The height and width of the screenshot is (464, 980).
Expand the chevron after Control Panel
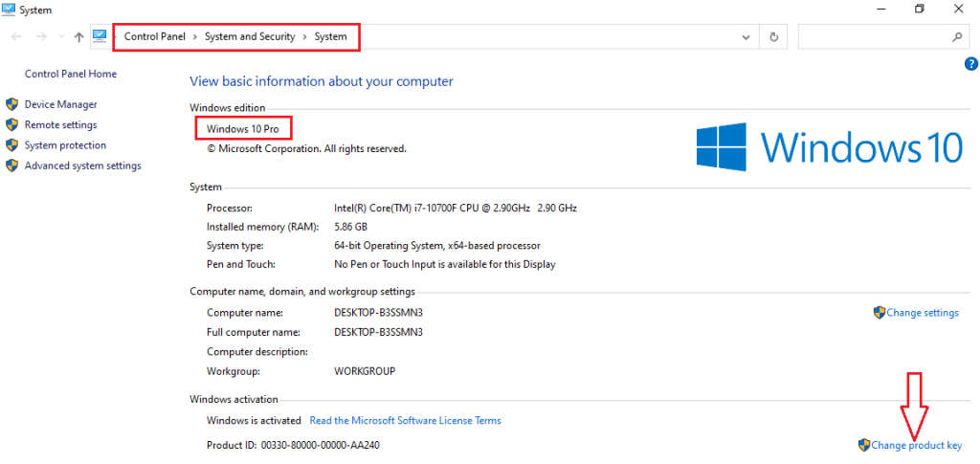195,37
